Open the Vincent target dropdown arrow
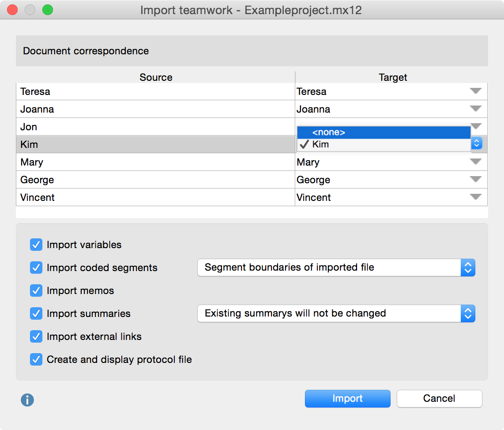 [x=475, y=197]
